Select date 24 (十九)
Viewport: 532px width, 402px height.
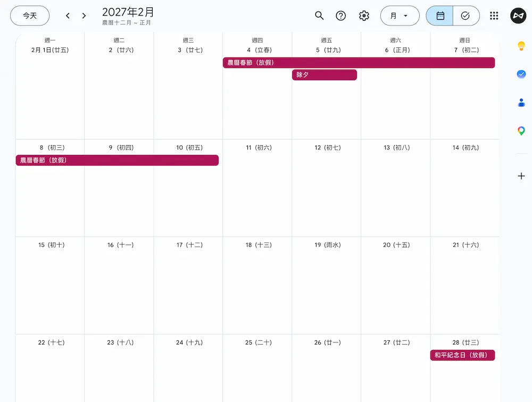coord(189,342)
